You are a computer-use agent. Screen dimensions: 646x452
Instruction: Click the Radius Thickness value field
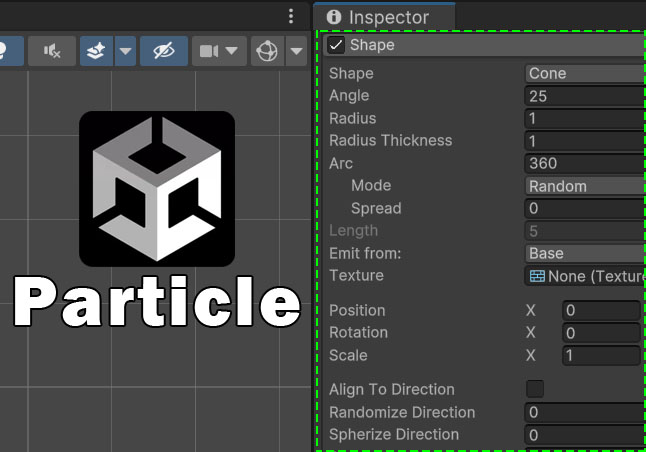[x=585, y=141]
